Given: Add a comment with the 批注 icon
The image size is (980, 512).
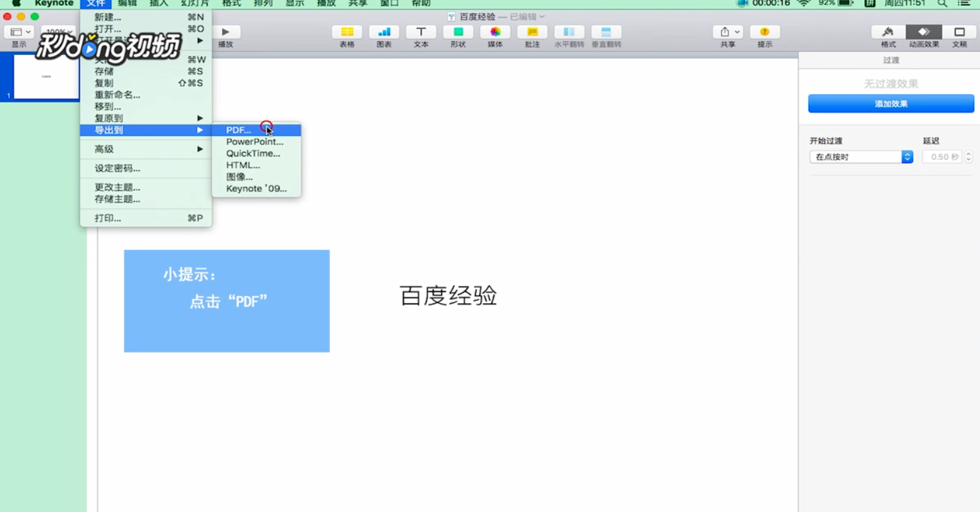Looking at the screenshot, I should pyautogui.click(x=532, y=32).
